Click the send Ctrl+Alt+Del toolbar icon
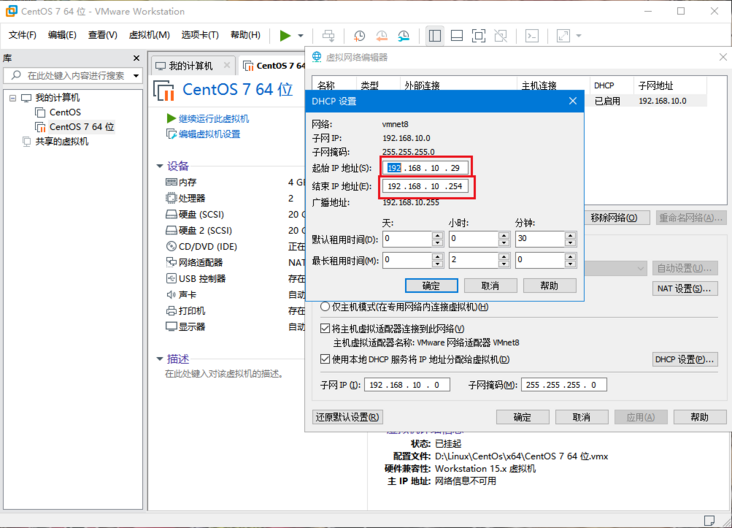732x528 pixels. 329,35
